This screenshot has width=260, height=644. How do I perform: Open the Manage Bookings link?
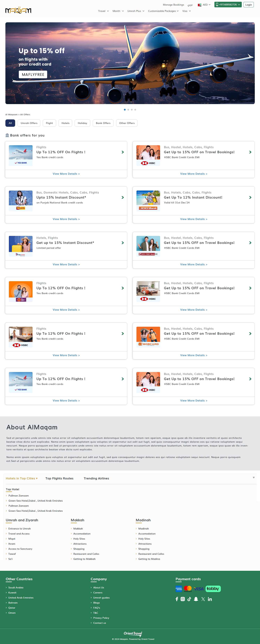173,5
